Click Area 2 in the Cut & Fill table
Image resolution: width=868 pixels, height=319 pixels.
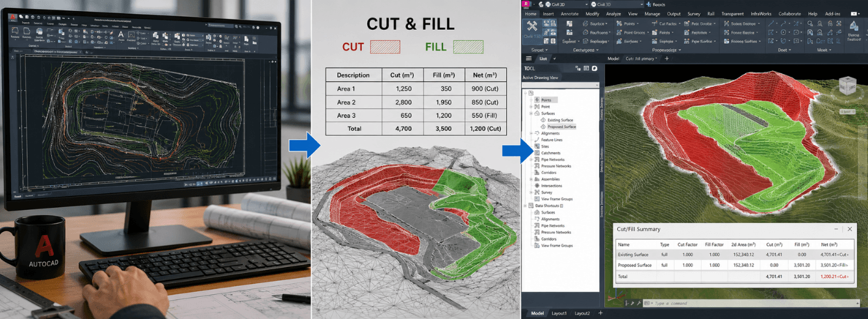(x=345, y=103)
